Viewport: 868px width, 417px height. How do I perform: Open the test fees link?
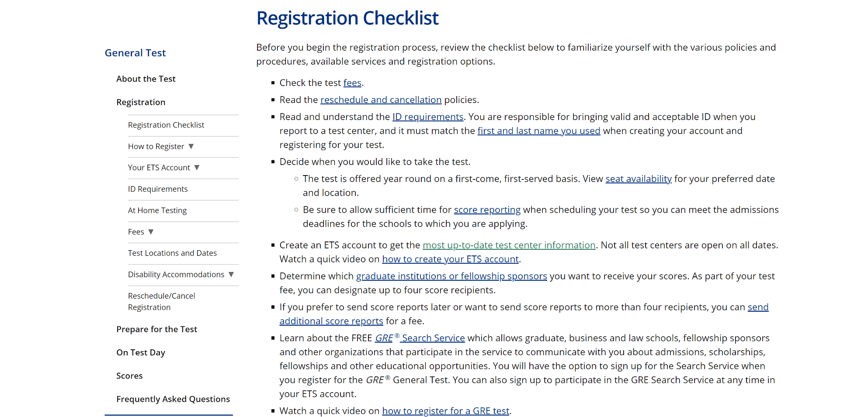tap(352, 83)
